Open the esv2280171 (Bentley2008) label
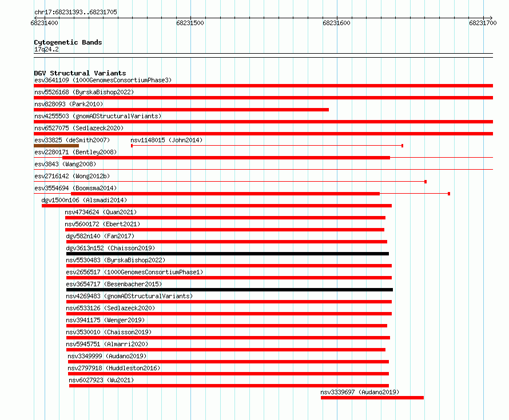 click(x=75, y=152)
